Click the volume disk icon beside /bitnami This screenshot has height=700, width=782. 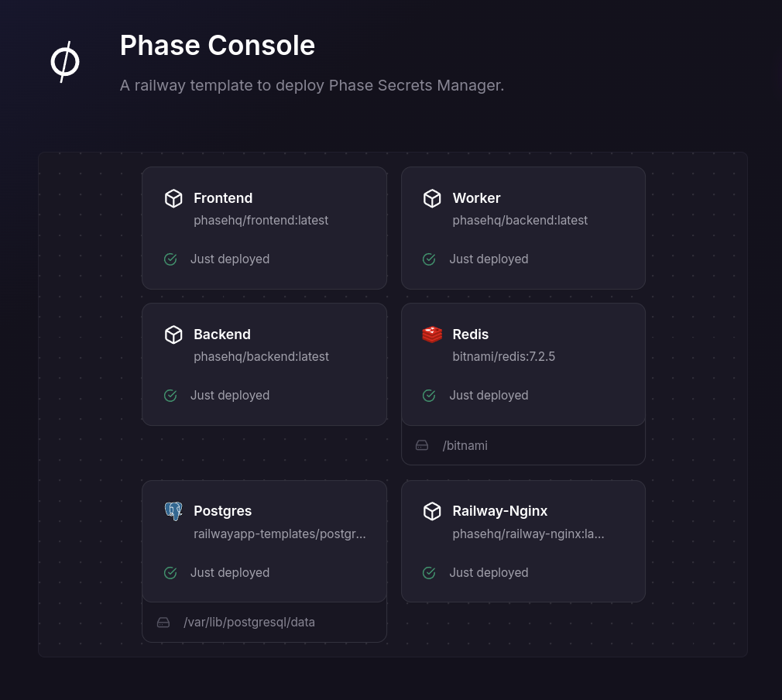421,445
